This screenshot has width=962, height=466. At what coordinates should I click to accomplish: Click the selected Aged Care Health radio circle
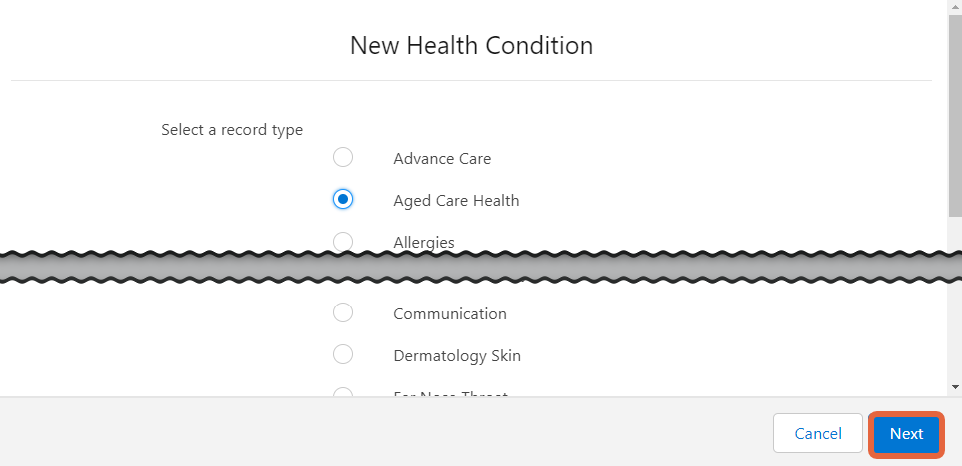343,199
